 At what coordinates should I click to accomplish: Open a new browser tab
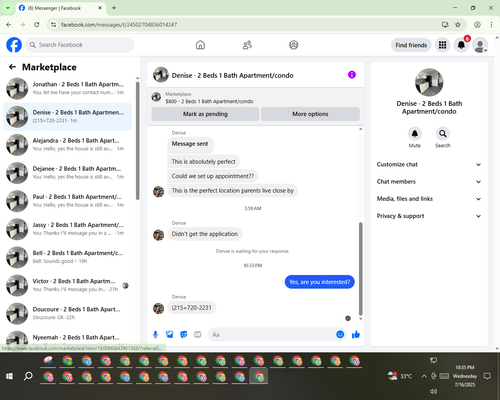point(114,8)
